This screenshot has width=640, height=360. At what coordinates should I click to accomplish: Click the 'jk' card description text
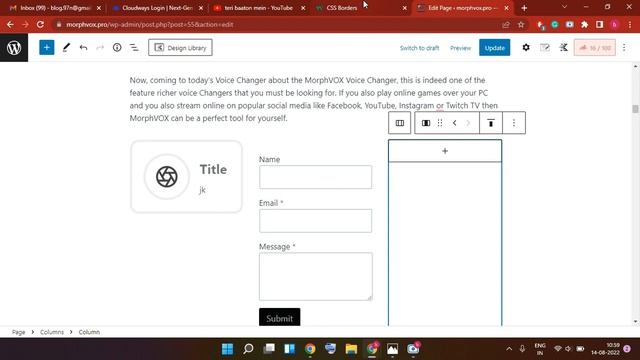pos(202,190)
